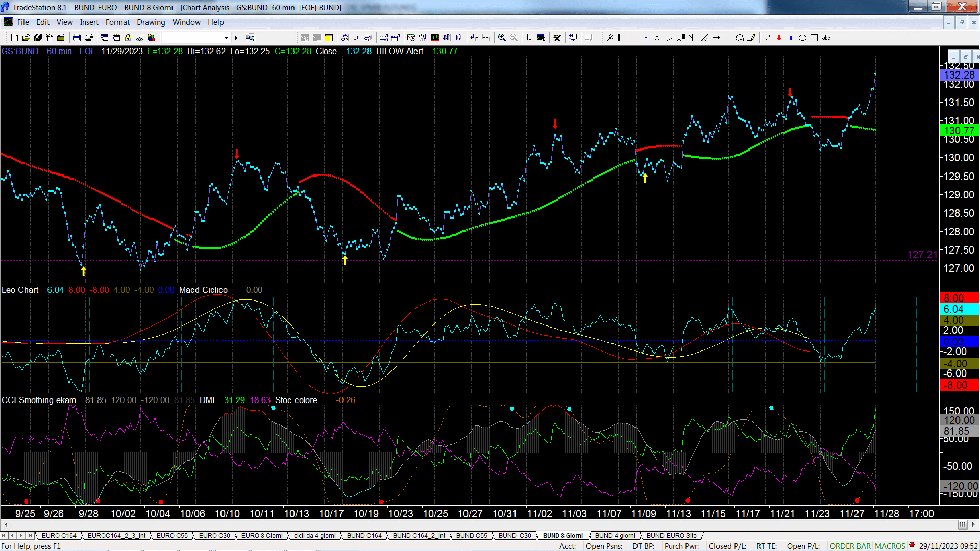Click the 132.28 last price label
The image size is (980, 551).
[959, 75]
